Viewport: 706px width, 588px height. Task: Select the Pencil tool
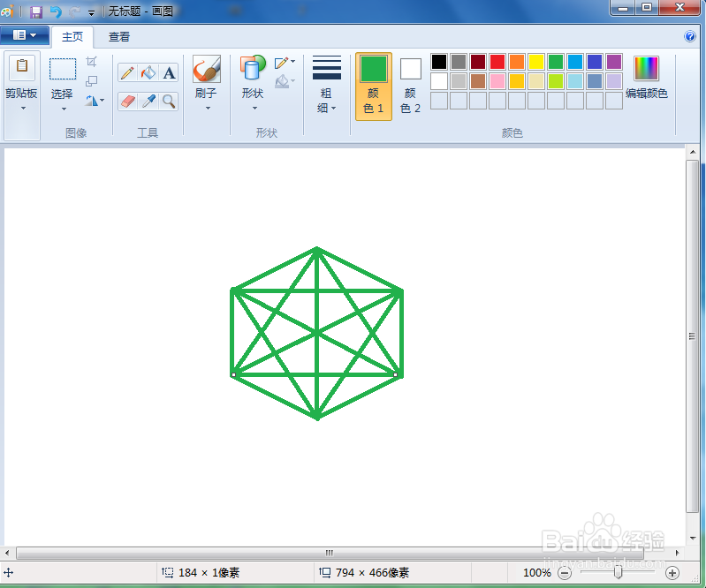[127, 73]
